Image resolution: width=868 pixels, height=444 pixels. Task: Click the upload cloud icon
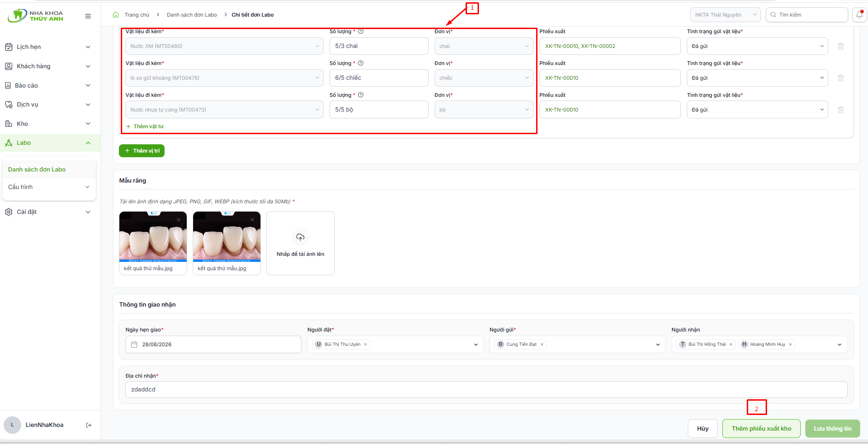point(301,237)
